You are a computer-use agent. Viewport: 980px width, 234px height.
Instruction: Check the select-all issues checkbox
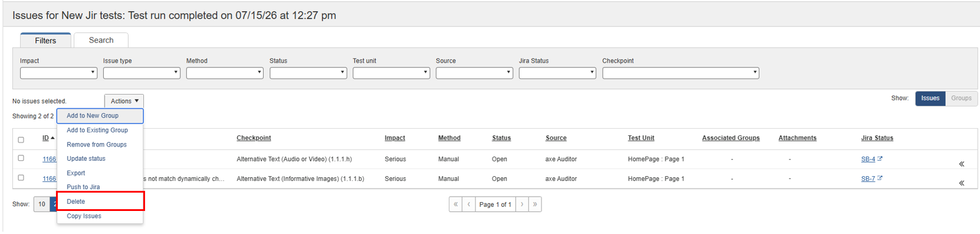click(21, 140)
